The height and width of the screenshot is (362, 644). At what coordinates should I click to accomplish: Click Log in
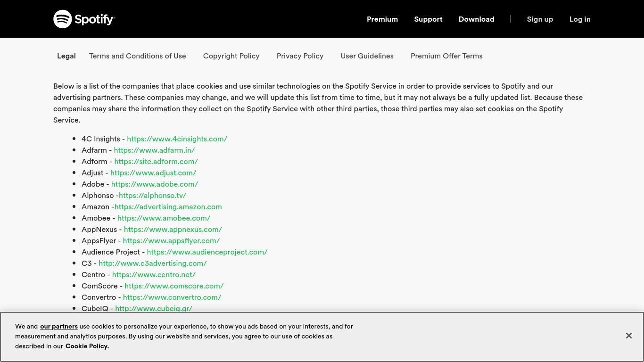coord(580,19)
